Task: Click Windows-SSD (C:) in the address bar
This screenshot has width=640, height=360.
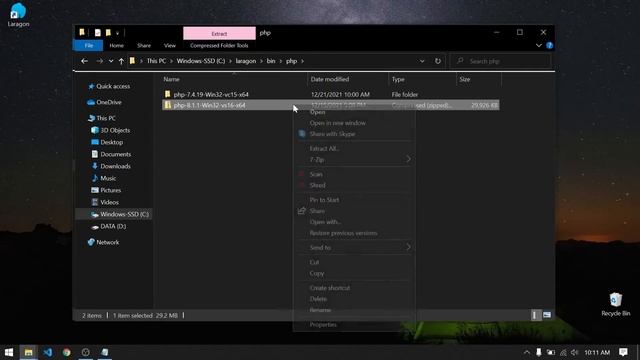Action: [x=200, y=61]
